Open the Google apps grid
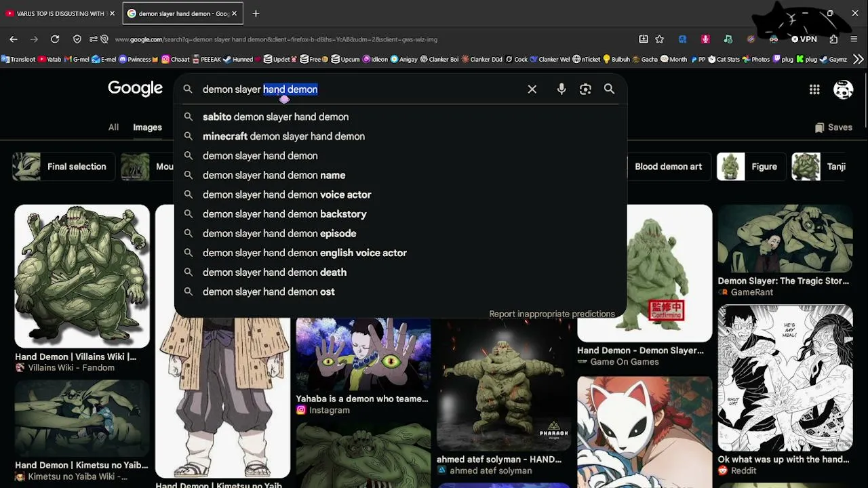Image resolution: width=868 pixels, height=488 pixels. coord(814,89)
